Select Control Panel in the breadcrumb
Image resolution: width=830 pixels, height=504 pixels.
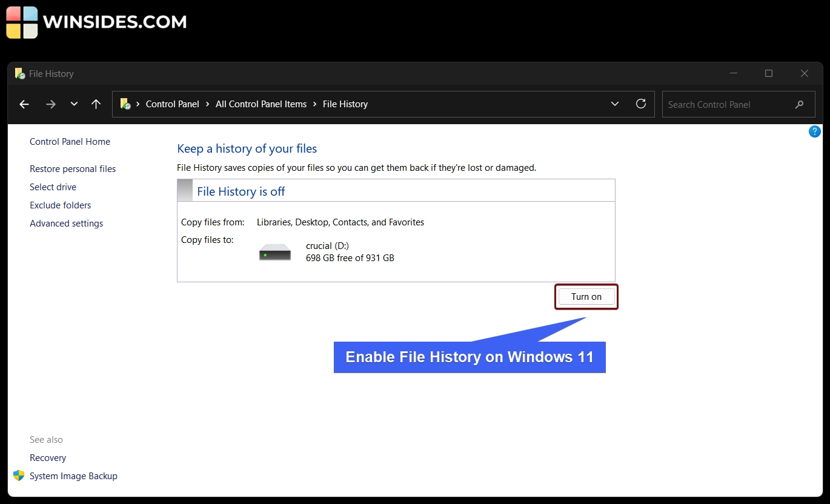click(x=174, y=104)
